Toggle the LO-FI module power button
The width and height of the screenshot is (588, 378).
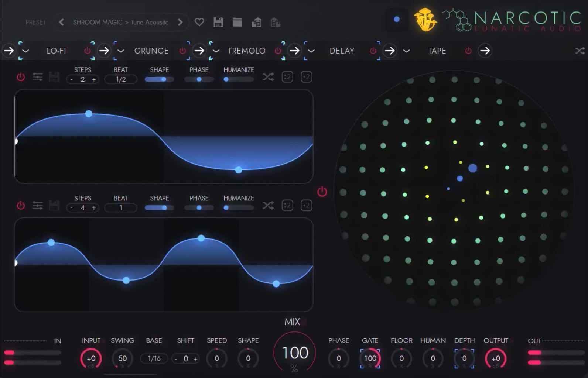coord(87,51)
